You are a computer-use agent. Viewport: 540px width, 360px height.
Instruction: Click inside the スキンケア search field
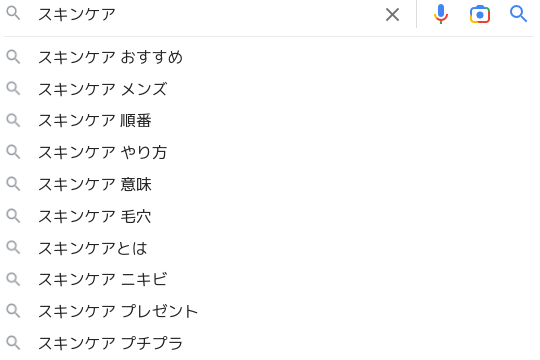(x=207, y=14)
